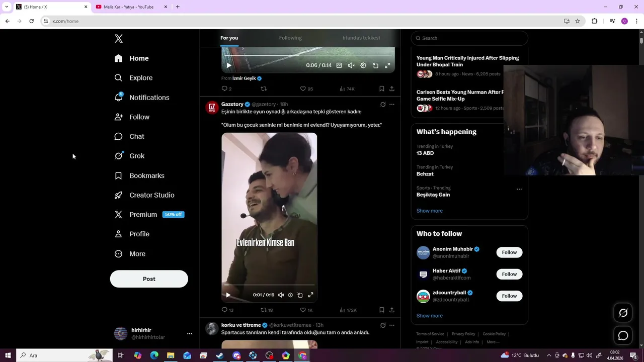The image size is (644, 362).
Task: Enter fullscreen on the top video
Action: (387, 65)
